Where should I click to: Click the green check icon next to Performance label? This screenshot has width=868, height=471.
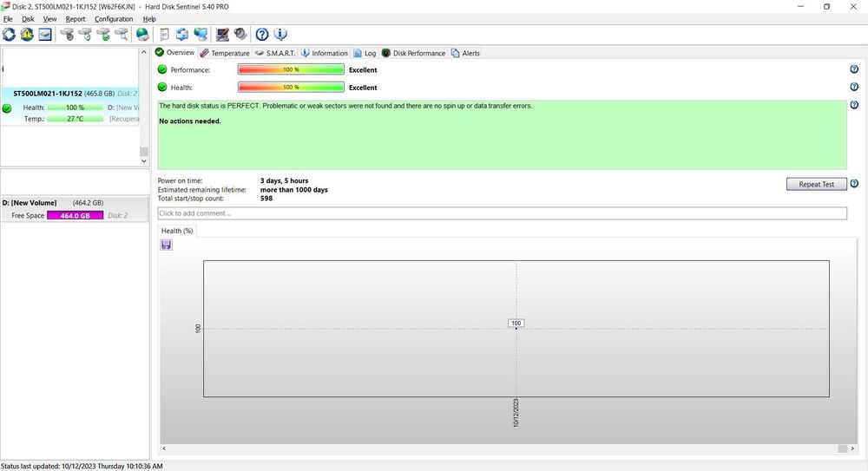pos(162,69)
